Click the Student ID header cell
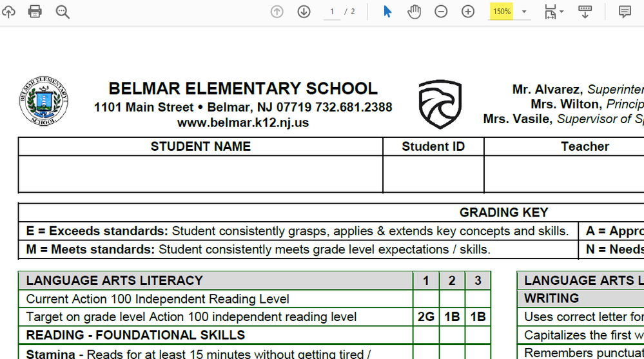Screen dimensions: 644x359 coord(433,147)
